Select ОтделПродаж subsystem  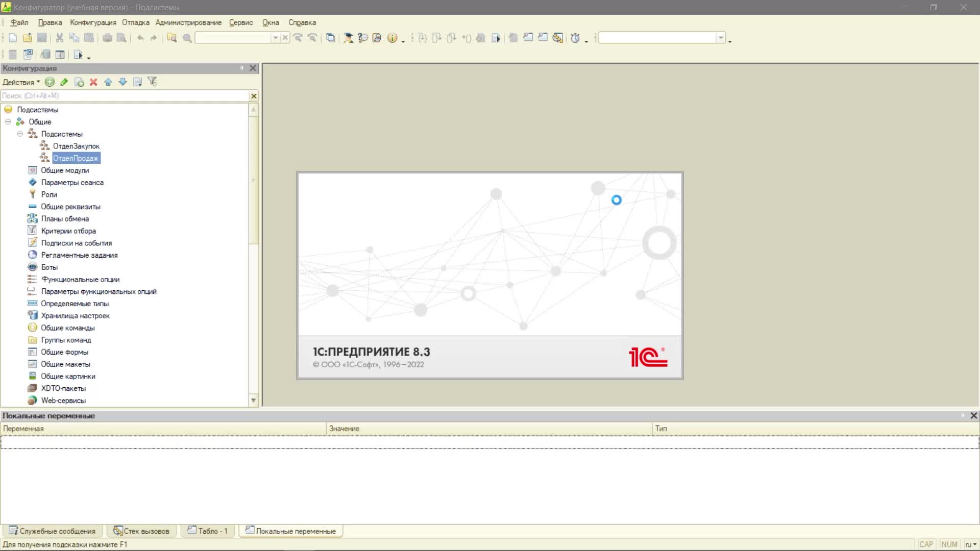click(x=76, y=158)
